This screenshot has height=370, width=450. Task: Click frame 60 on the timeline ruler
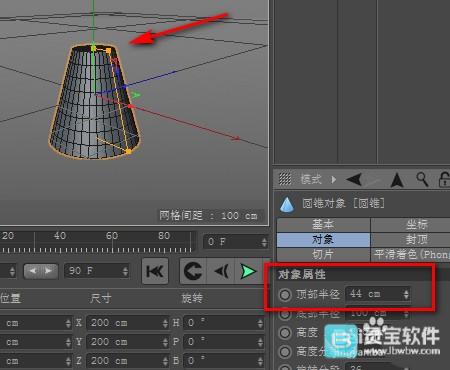pyautogui.click(x=112, y=236)
